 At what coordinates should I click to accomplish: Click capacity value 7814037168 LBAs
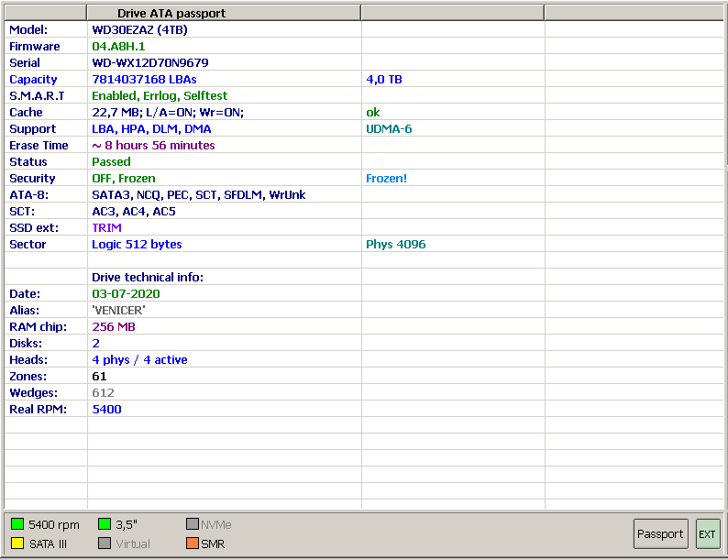tap(144, 80)
